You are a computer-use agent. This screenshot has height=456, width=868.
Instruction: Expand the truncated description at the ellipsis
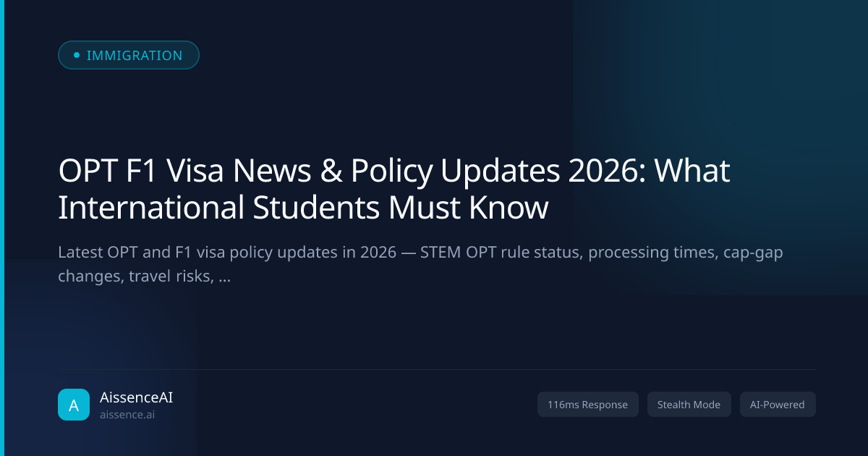[224, 278]
